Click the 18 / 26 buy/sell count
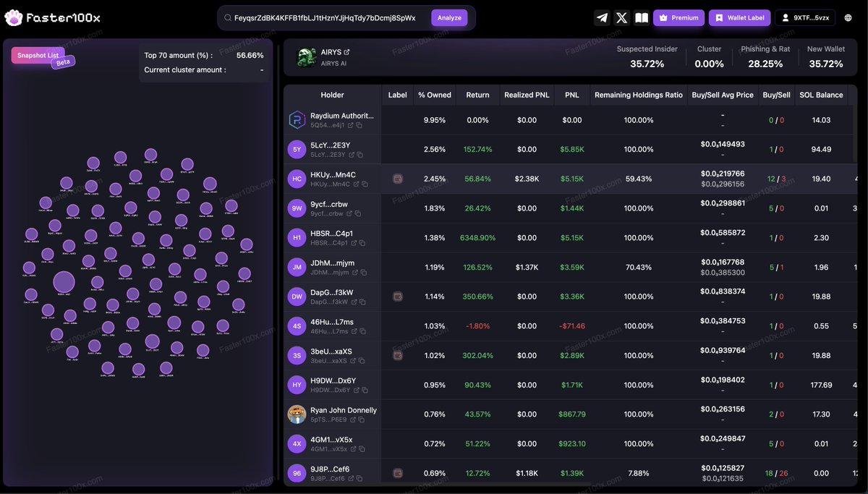The image size is (868, 494). coord(776,473)
